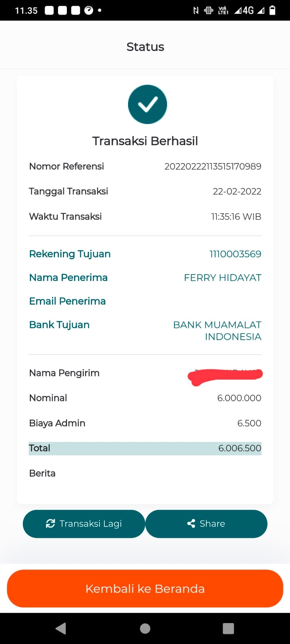Tap the refresh icon in Transaksi Lagi
Image resolution: width=290 pixels, height=644 pixels.
point(50,524)
